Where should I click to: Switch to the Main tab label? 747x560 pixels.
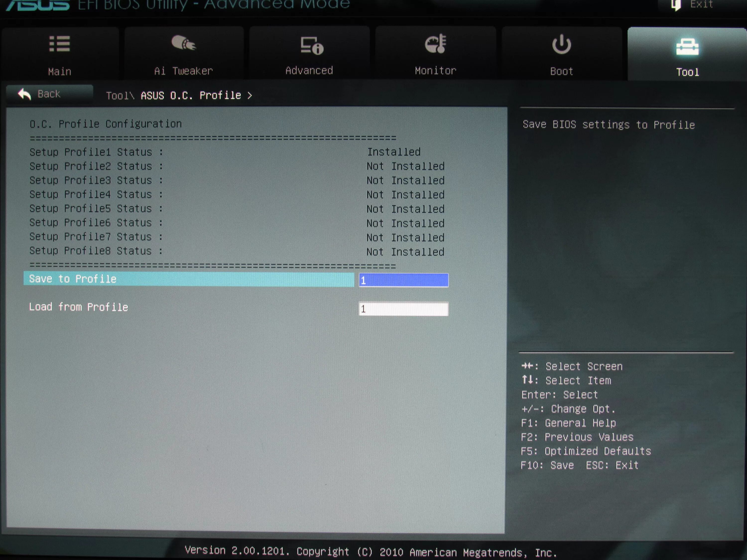click(60, 72)
